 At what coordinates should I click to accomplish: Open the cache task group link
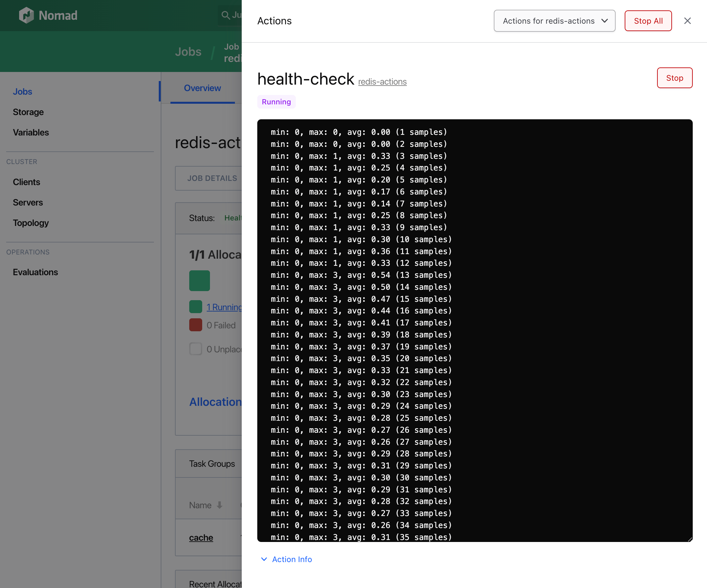[201, 537]
